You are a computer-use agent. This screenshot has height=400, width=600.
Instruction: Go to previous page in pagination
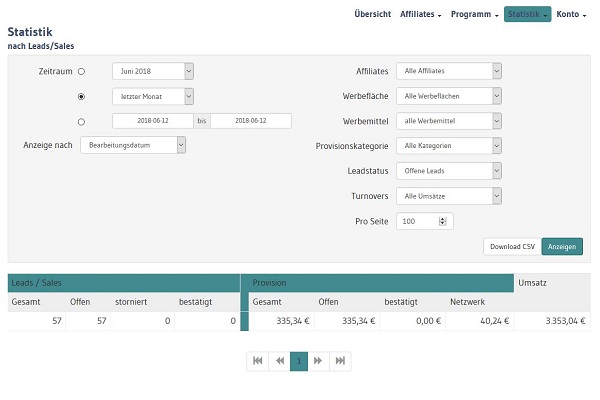(x=279, y=361)
